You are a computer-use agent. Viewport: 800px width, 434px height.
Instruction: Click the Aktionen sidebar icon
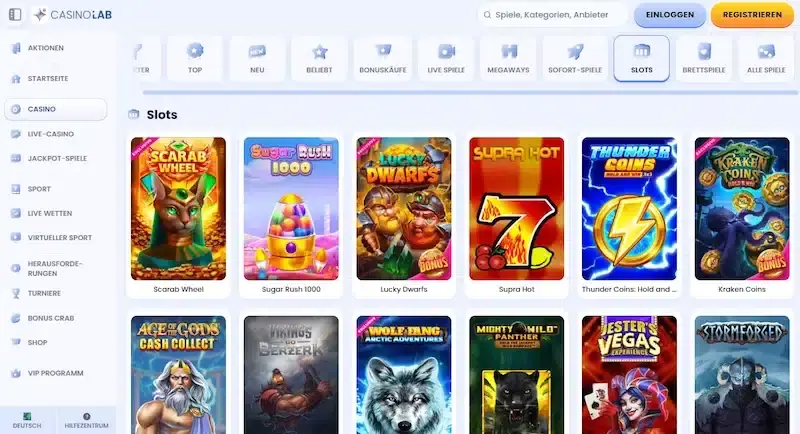click(x=16, y=48)
